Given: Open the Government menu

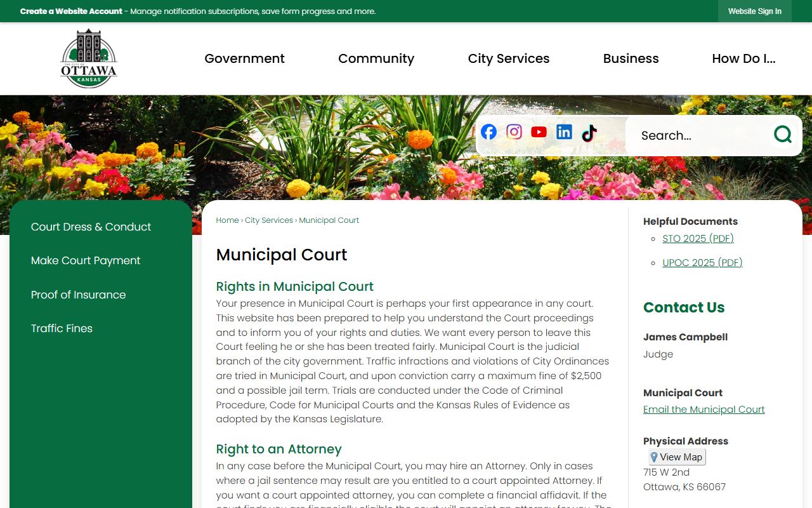Looking at the screenshot, I should coord(244,58).
